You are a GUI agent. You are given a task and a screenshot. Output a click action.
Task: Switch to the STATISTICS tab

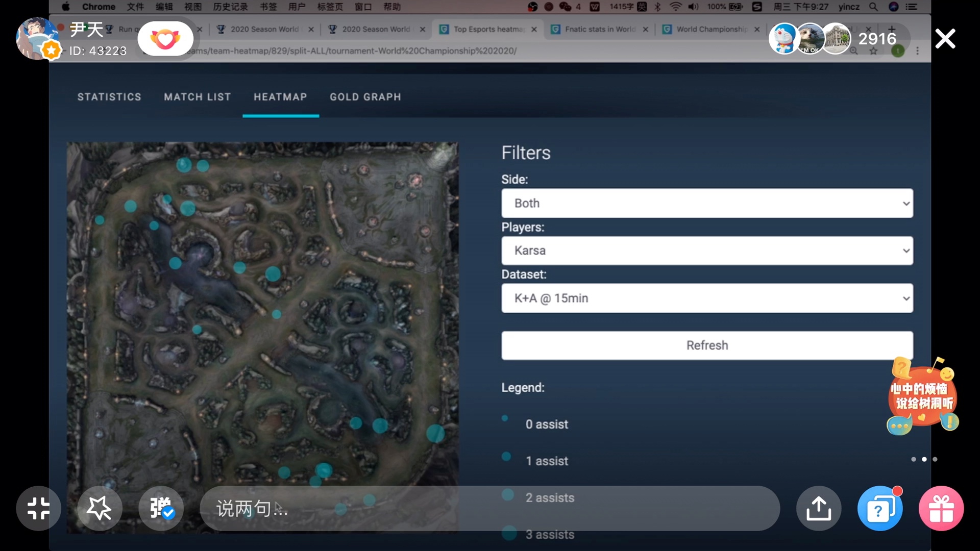pyautogui.click(x=110, y=97)
